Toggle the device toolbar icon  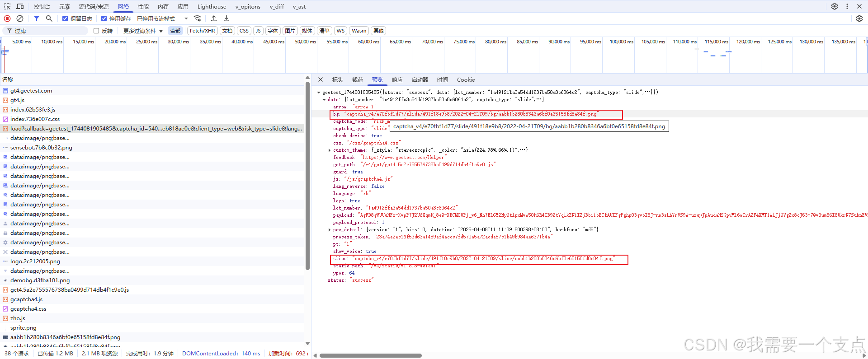pyautogui.click(x=20, y=6)
